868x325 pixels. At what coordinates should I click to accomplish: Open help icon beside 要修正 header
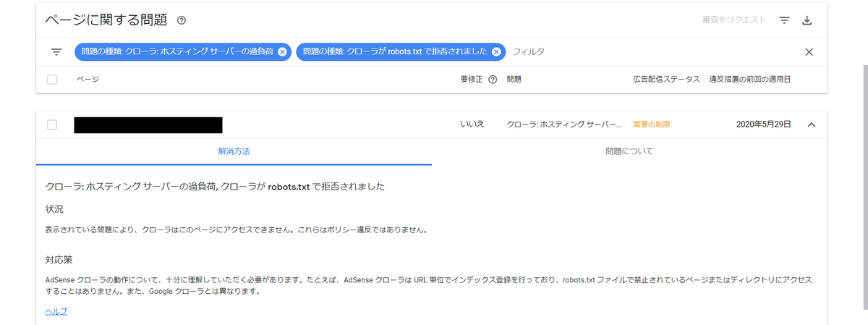click(x=493, y=80)
